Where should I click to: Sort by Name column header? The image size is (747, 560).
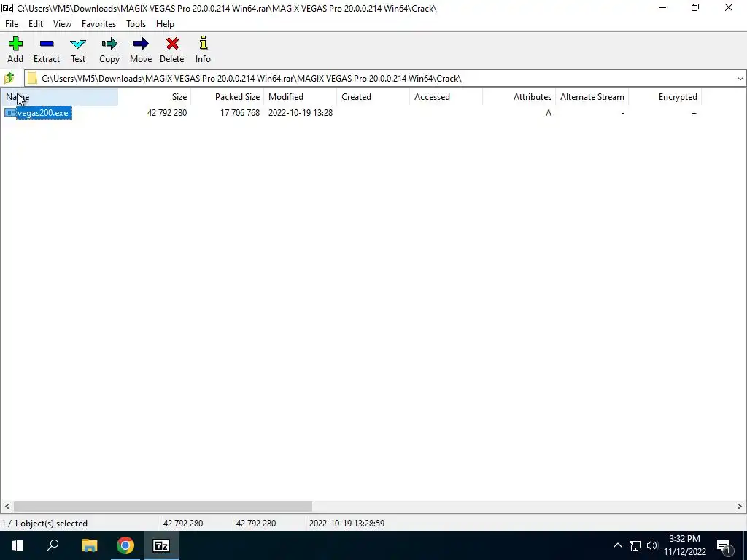pyautogui.click(x=60, y=97)
